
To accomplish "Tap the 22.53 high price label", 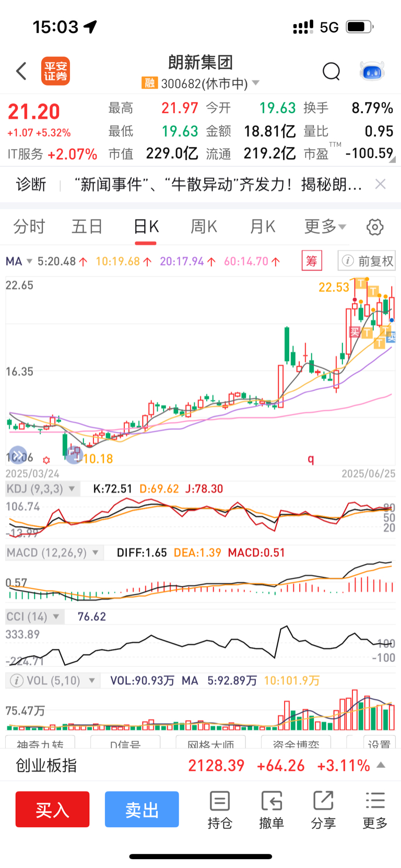I will 334,287.
